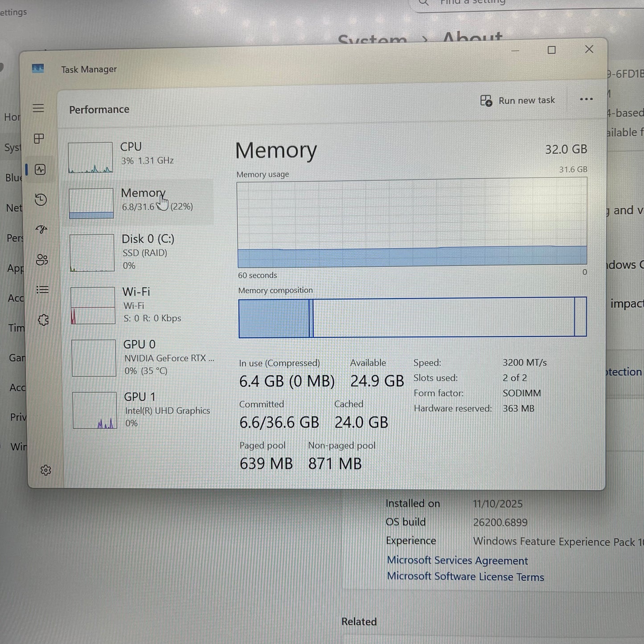Open Microsoft Software License Terms link
Viewport: 644px width, 644px height.
(x=465, y=576)
